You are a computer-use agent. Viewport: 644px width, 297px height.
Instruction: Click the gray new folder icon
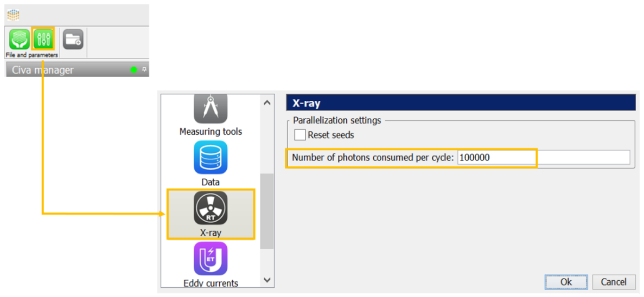click(73, 40)
